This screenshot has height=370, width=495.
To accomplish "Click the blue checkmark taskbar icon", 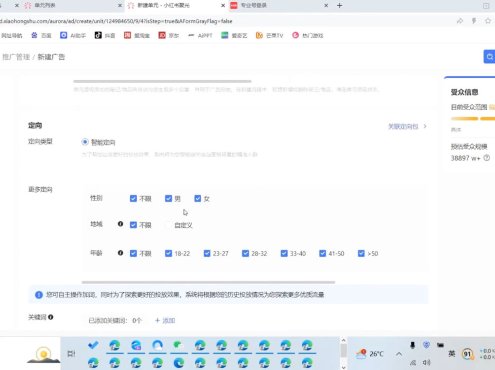I will tap(93, 345).
